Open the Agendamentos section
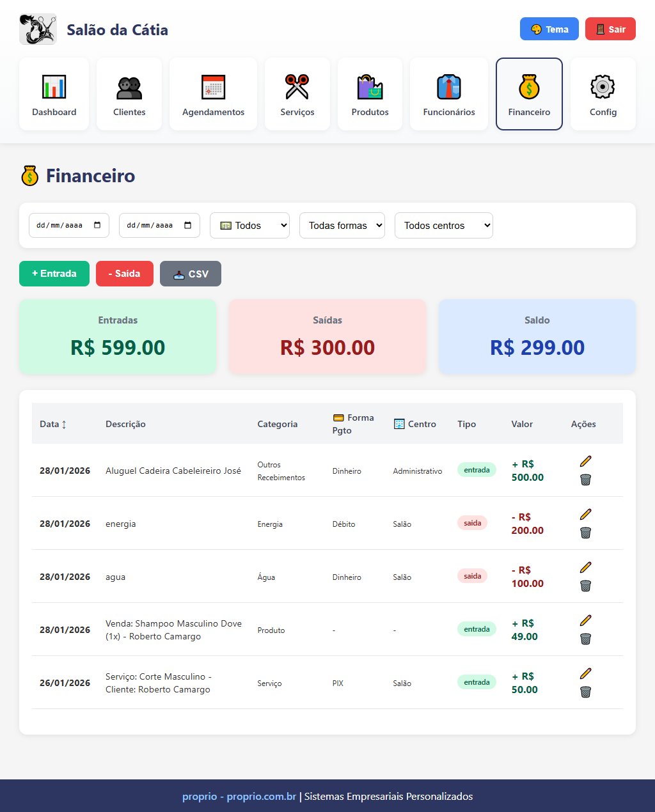 pyautogui.click(x=213, y=94)
